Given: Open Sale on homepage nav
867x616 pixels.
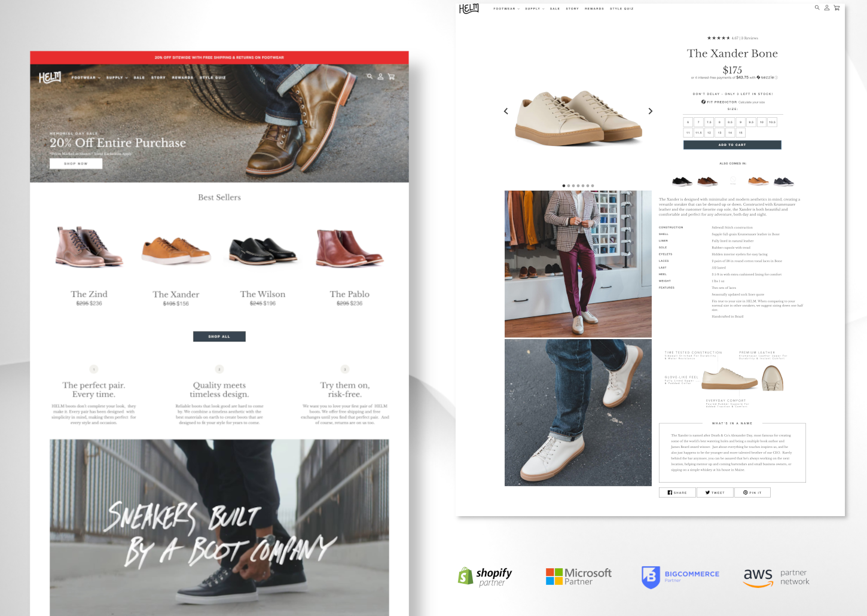Looking at the screenshot, I should point(139,78).
